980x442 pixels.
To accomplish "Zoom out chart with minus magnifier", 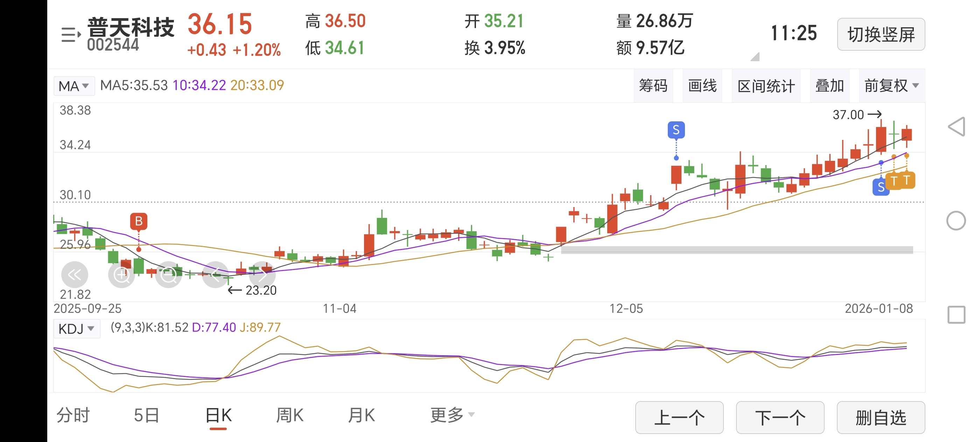I will tap(169, 275).
